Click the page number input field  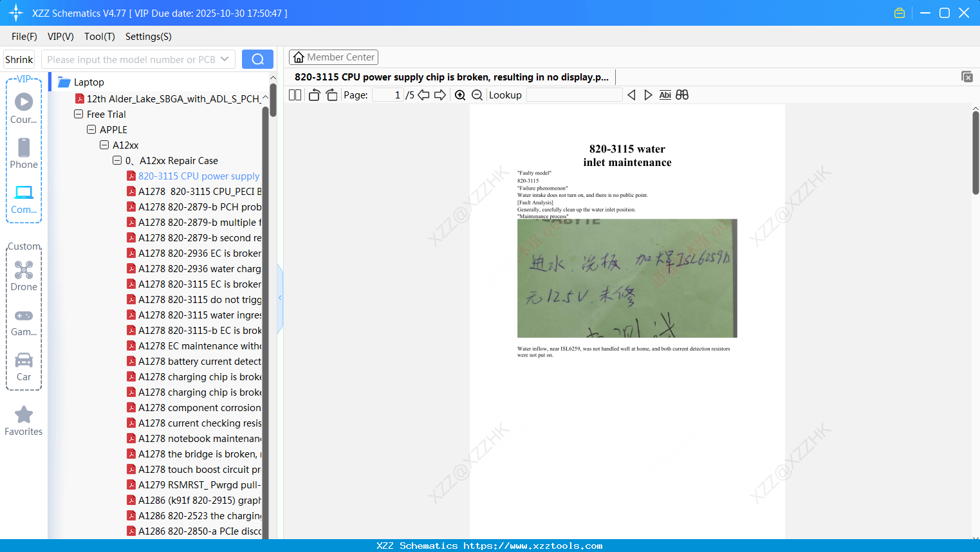click(387, 95)
